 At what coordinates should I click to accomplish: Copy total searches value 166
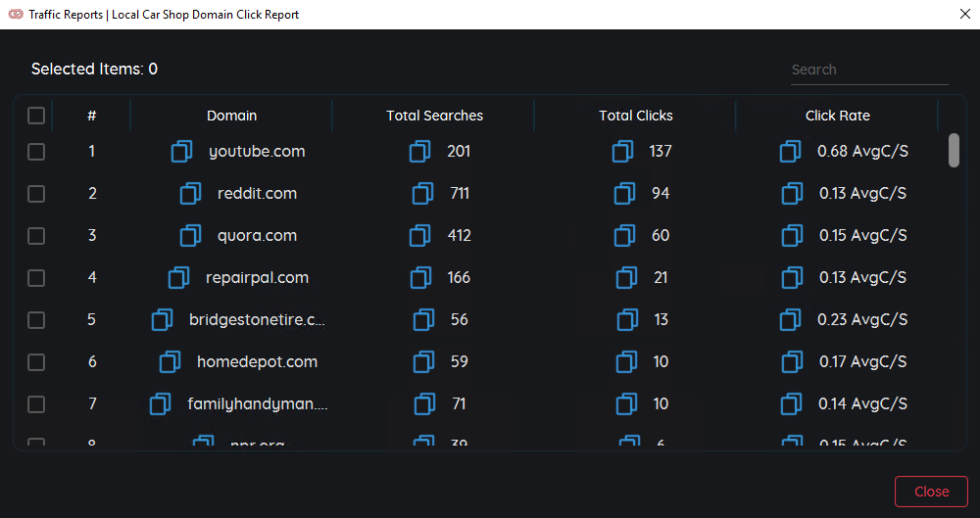click(420, 277)
